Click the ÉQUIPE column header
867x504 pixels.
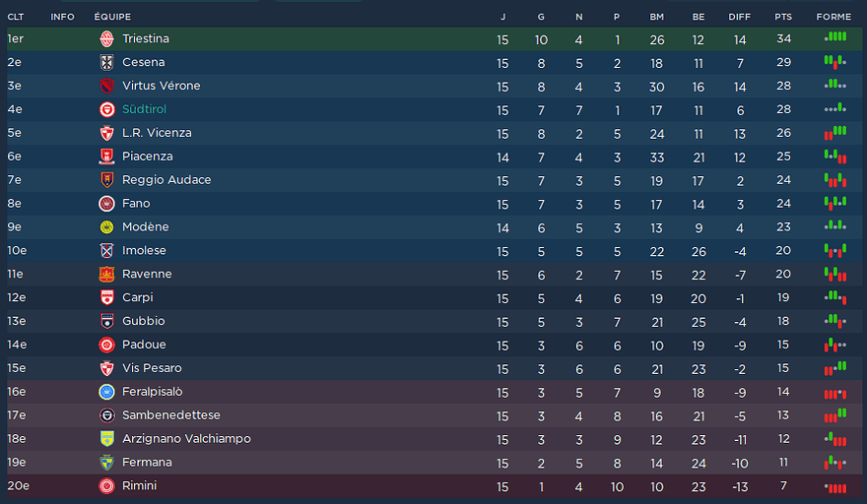tap(112, 17)
